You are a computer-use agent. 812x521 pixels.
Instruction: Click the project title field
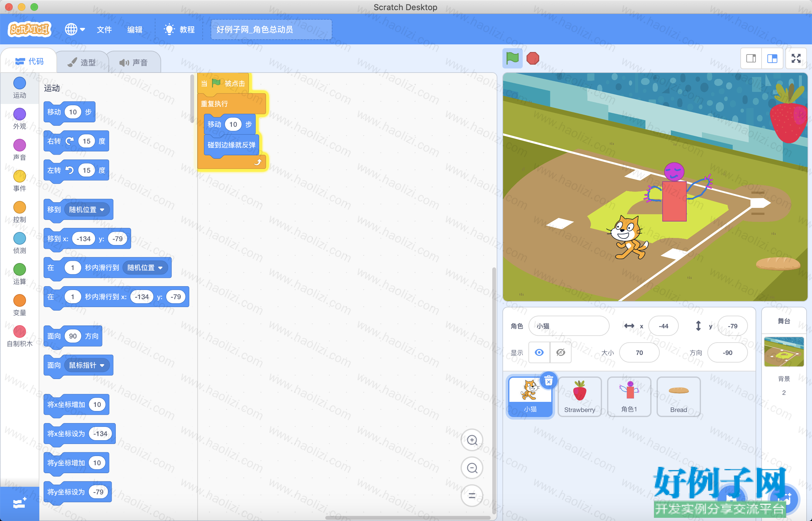271,29
